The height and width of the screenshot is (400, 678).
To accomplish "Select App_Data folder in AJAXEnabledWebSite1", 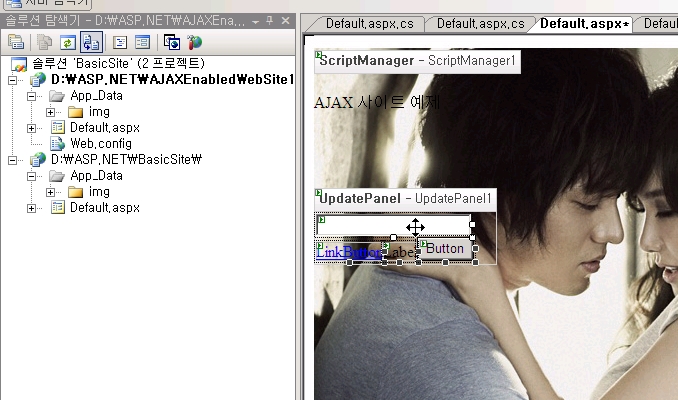I will (96, 96).
